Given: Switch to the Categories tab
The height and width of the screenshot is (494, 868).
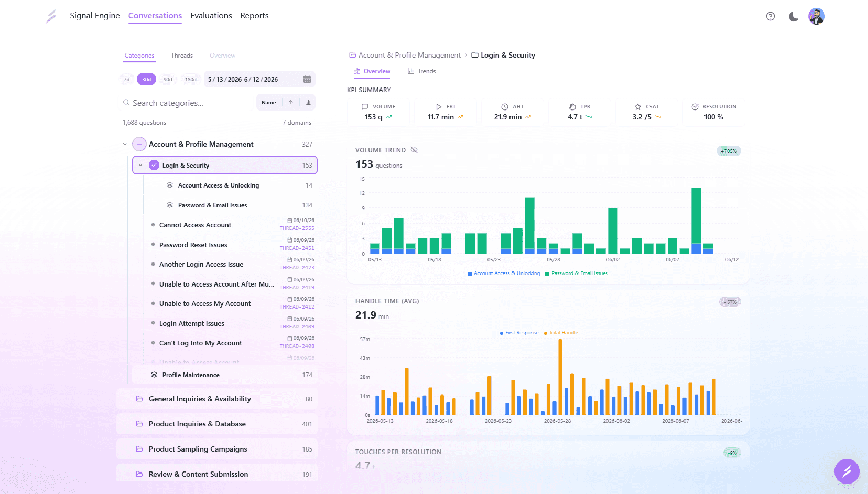Looking at the screenshot, I should 139,56.
